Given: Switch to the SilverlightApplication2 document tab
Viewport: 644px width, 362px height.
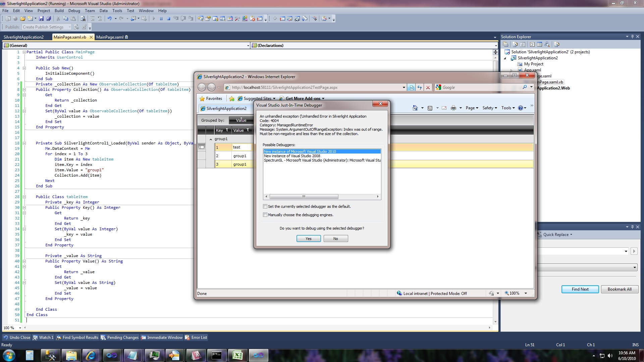Looking at the screenshot, I should [x=23, y=37].
